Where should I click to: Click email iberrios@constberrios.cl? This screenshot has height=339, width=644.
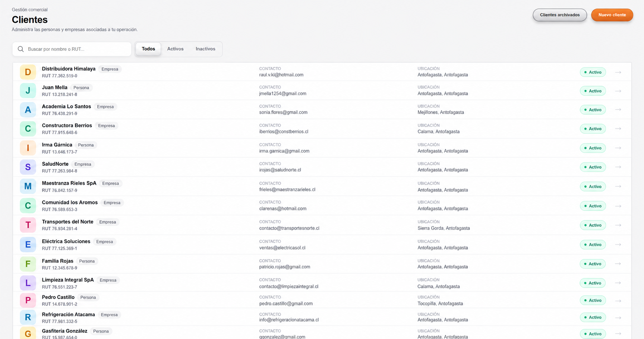pos(284,132)
